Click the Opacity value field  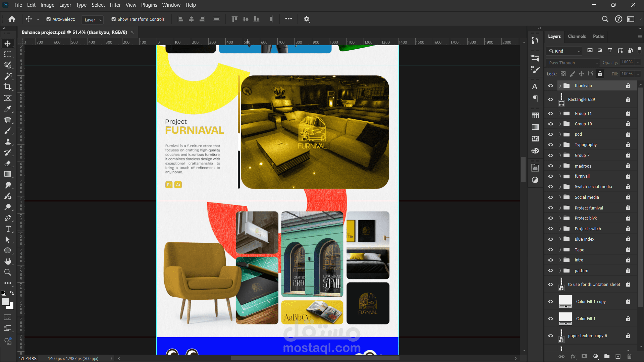click(627, 62)
